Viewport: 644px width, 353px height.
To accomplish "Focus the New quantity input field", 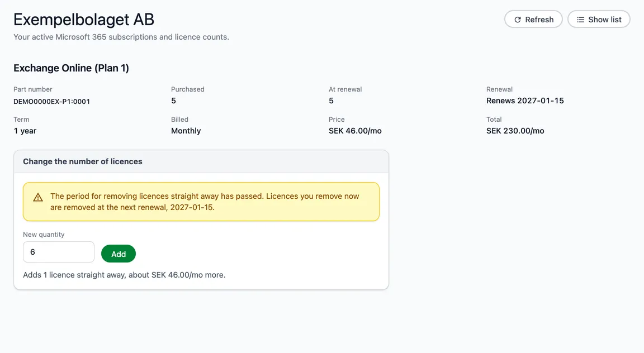I will pyautogui.click(x=59, y=252).
